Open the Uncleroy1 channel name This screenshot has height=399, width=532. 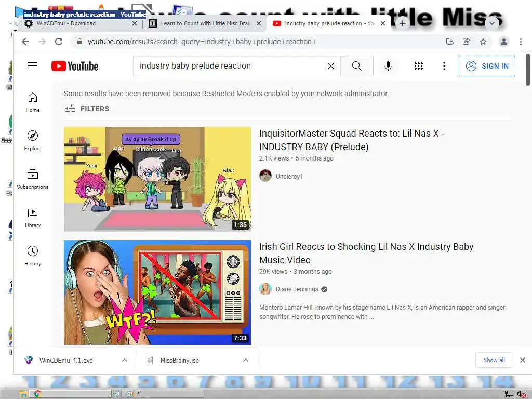pos(289,177)
